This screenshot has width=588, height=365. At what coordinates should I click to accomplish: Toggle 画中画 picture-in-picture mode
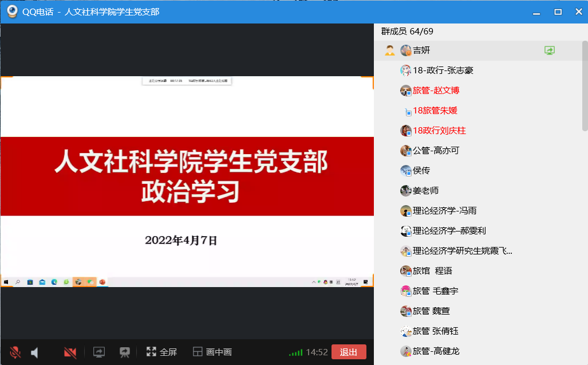pyautogui.click(x=212, y=352)
